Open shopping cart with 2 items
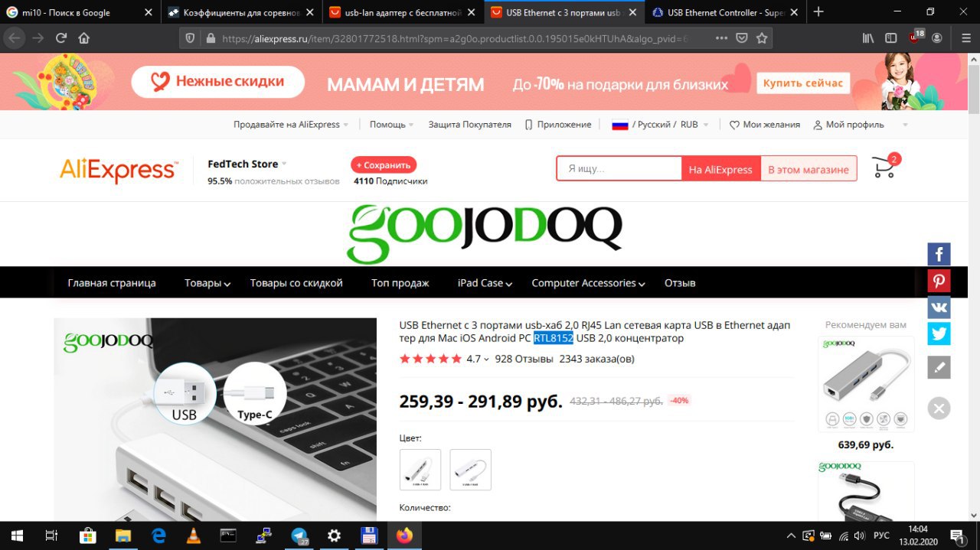This screenshot has height=550, width=980. pos(885,166)
